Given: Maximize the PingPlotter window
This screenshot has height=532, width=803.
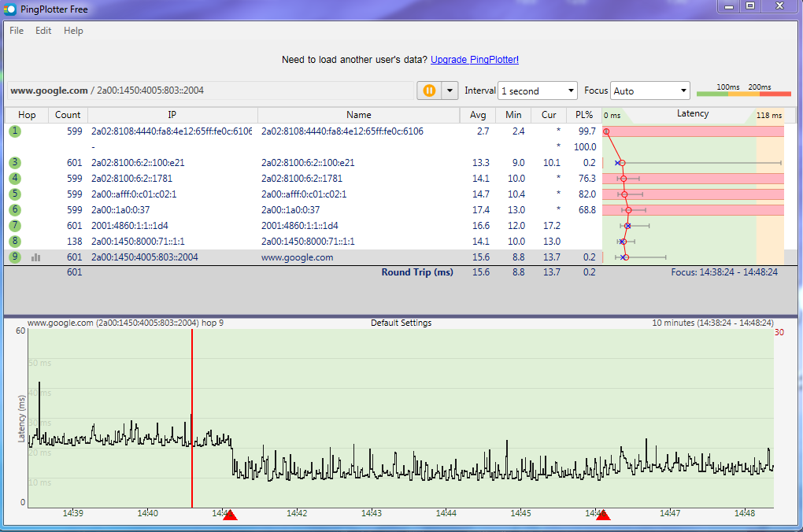Looking at the screenshot, I should 750,6.
